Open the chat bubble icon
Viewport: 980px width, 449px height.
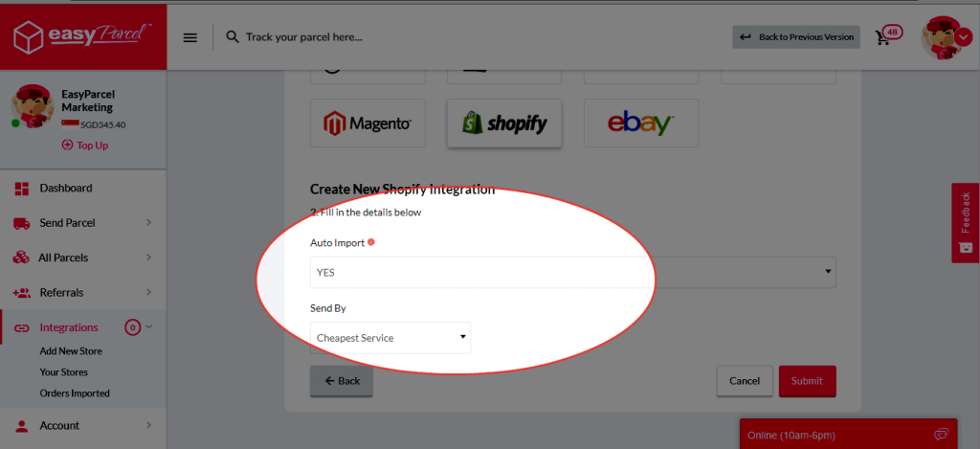point(941,435)
